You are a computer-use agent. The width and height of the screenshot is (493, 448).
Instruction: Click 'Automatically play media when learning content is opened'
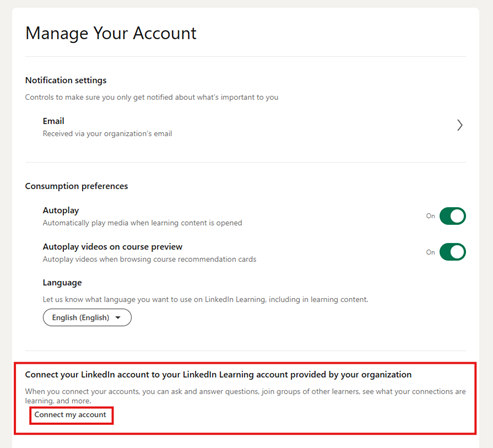point(142,223)
